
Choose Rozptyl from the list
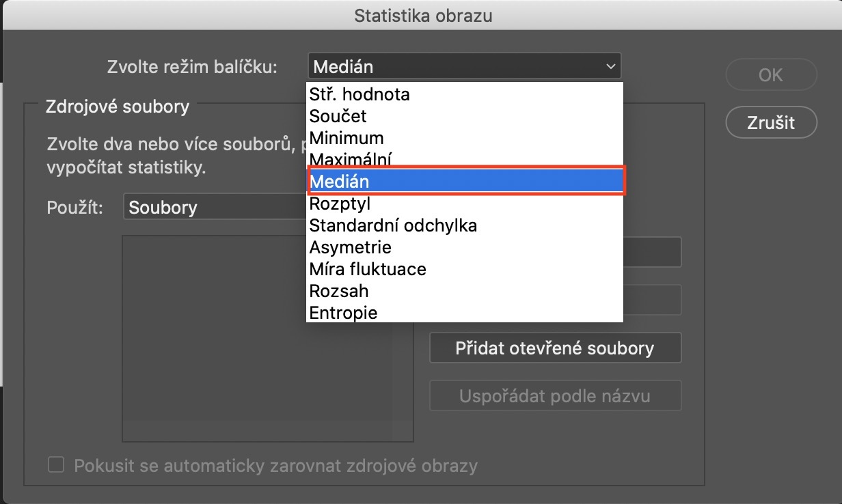point(340,204)
